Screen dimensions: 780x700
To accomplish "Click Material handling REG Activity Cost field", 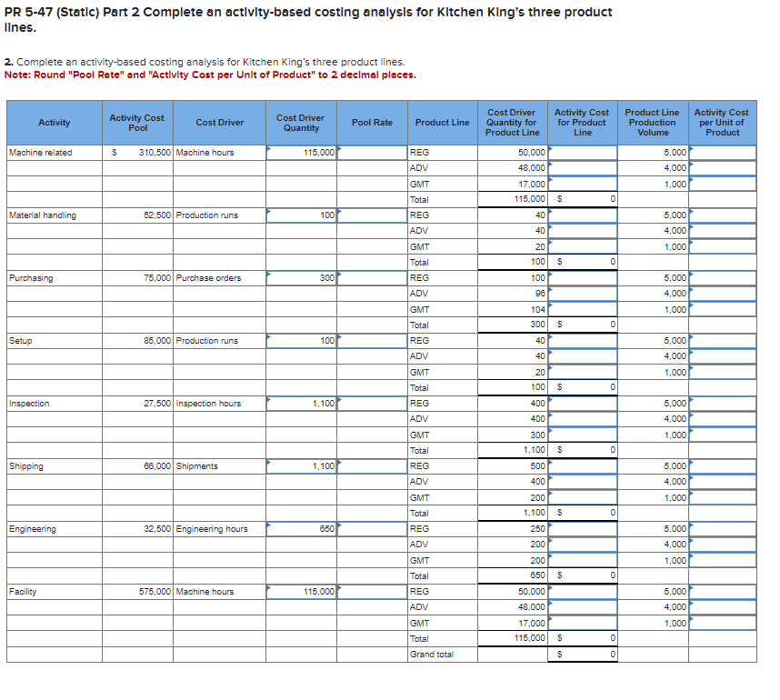I will pos(583,215).
